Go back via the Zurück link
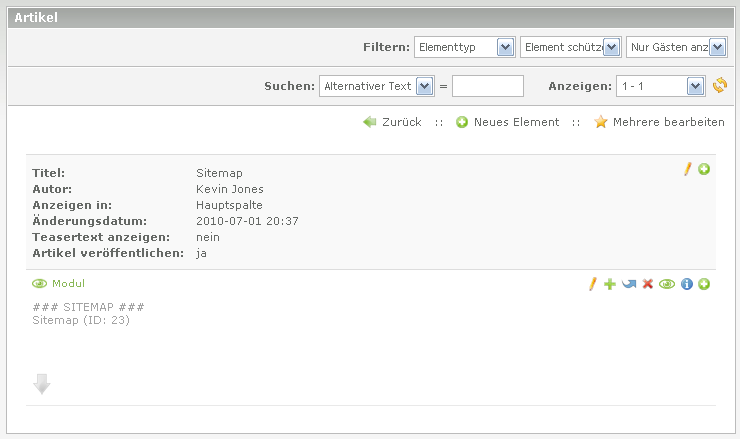Screen dimensions: 740x439 point(392,122)
